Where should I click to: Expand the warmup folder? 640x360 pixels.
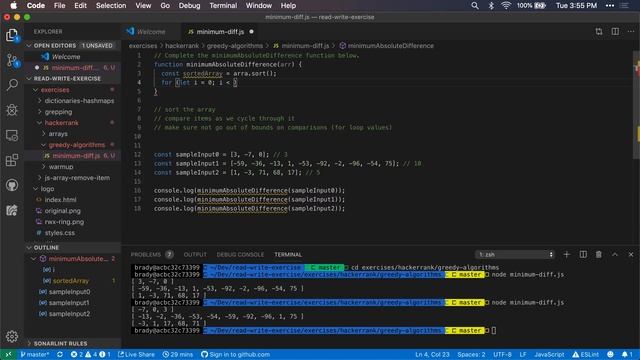pyautogui.click(x=44, y=167)
